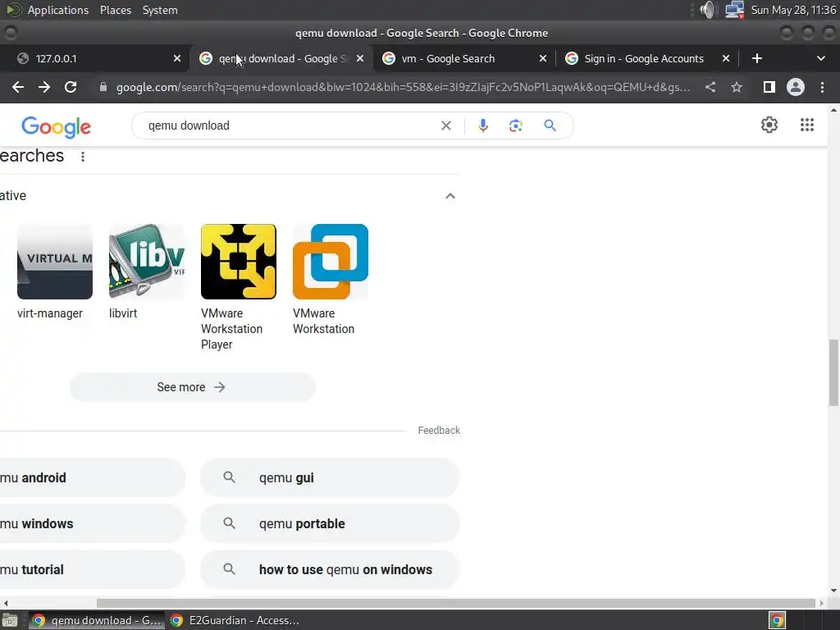The width and height of the screenshot is (840, 630).
Task: Open the Chrome profile avatar menu
Action: tap(796, 87)
